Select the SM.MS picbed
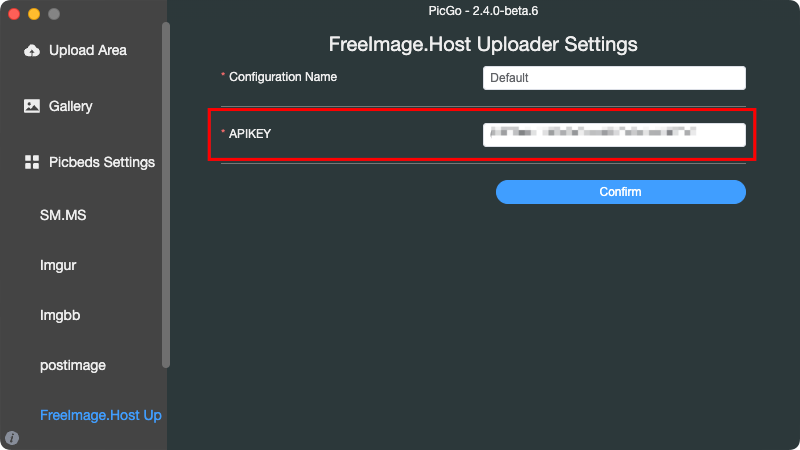Screen dimensions: 800x450 click(x=63, y=215)
